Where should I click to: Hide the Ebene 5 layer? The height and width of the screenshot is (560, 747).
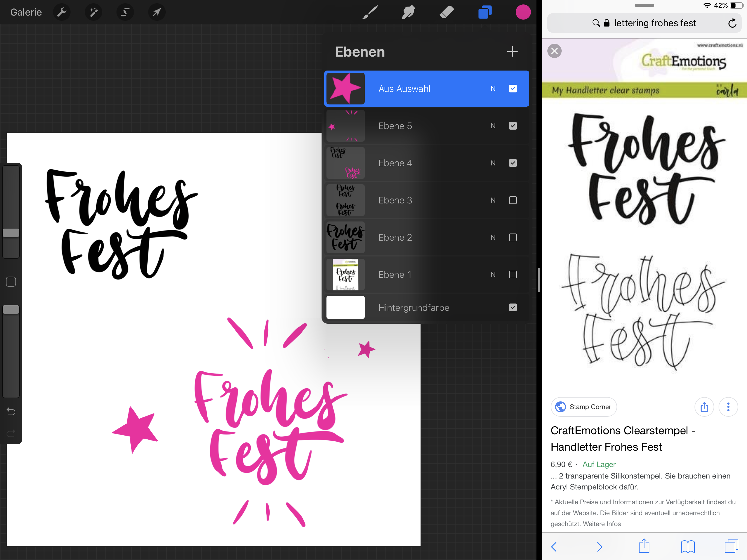pos(513,126)
